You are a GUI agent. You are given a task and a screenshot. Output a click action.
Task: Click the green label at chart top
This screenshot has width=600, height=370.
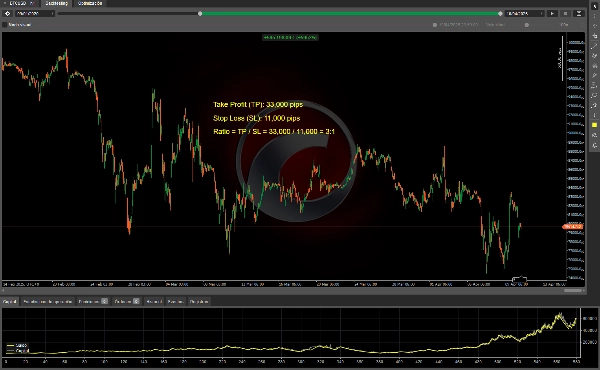pos(290,37)
